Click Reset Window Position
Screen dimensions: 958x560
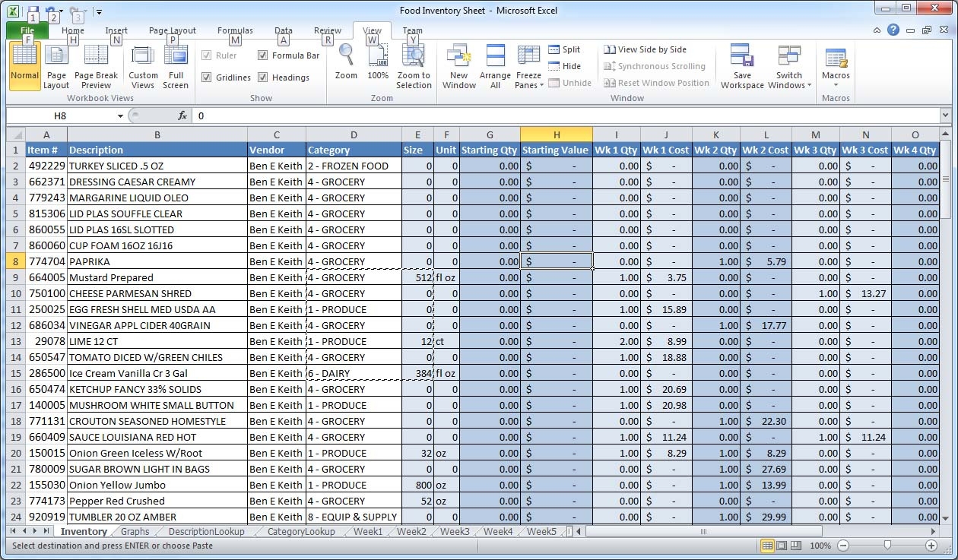(x=657, y=82)
